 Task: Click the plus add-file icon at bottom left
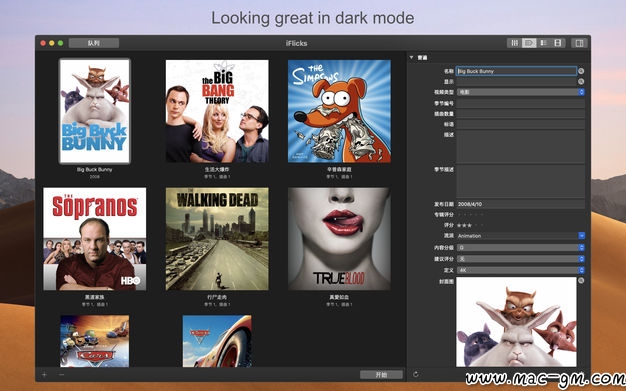coord(44,375)
